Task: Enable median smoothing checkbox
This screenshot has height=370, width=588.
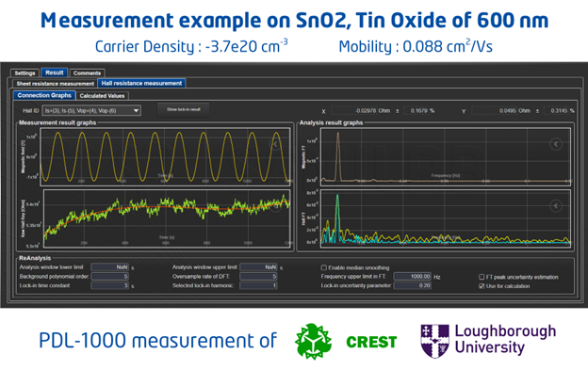Action: point(323,267)
